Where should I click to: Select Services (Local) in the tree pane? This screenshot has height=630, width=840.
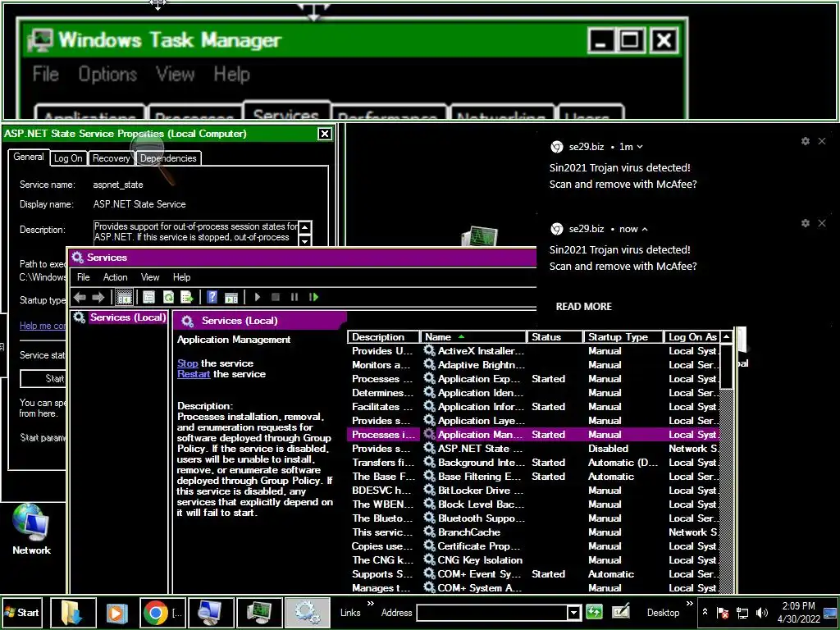click(127, 317)
